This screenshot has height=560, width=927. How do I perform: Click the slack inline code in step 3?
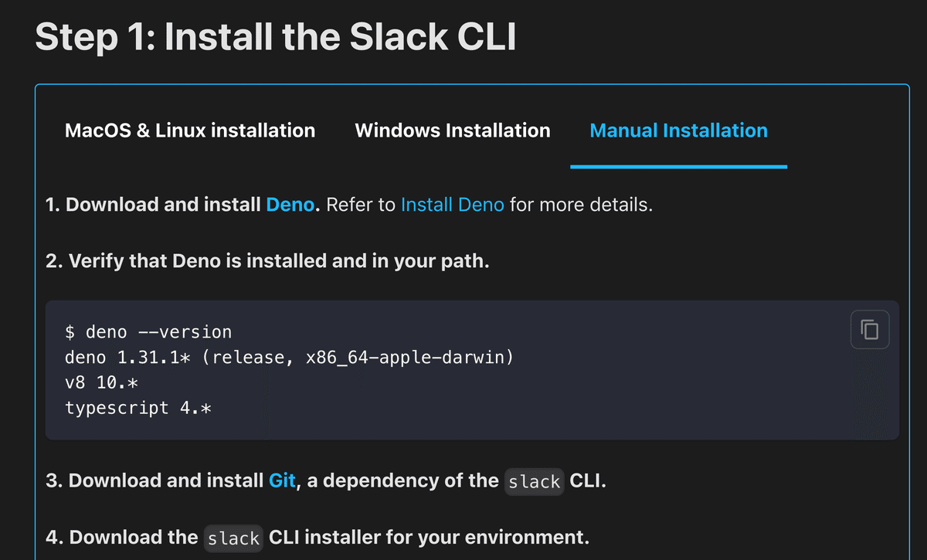click(534, 481)
